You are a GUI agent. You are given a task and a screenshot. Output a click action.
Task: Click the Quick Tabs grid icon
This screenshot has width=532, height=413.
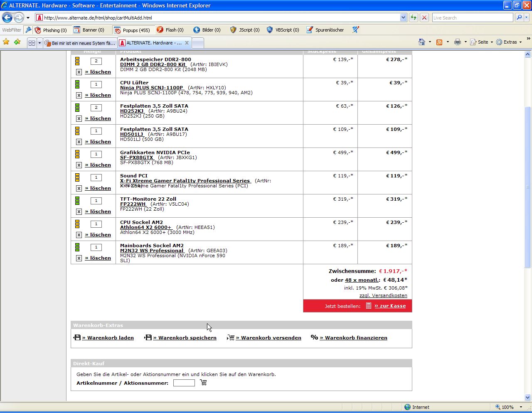coord(32,43)
